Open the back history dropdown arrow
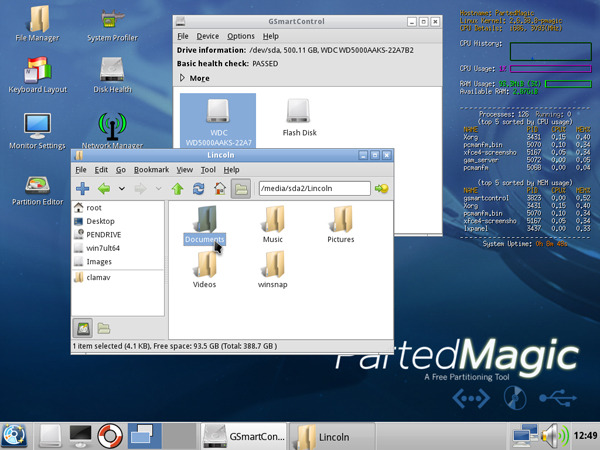This screenshot has height=450, width=600. (x=121, y=188)
